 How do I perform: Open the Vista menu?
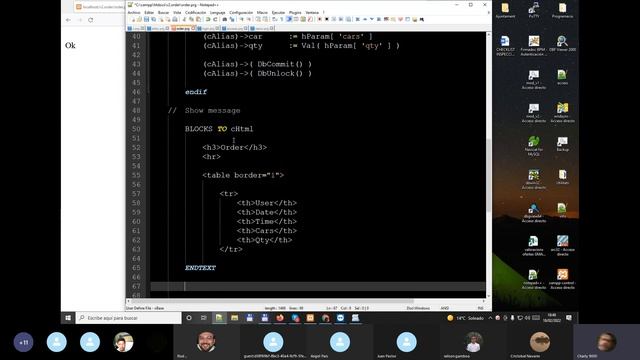[177, 13]
